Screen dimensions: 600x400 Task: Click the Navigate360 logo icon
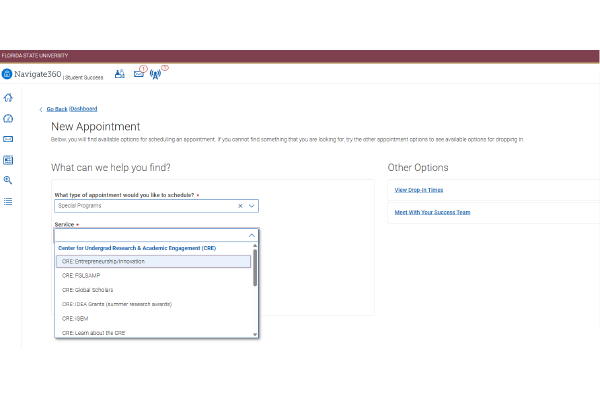(7, 74)
